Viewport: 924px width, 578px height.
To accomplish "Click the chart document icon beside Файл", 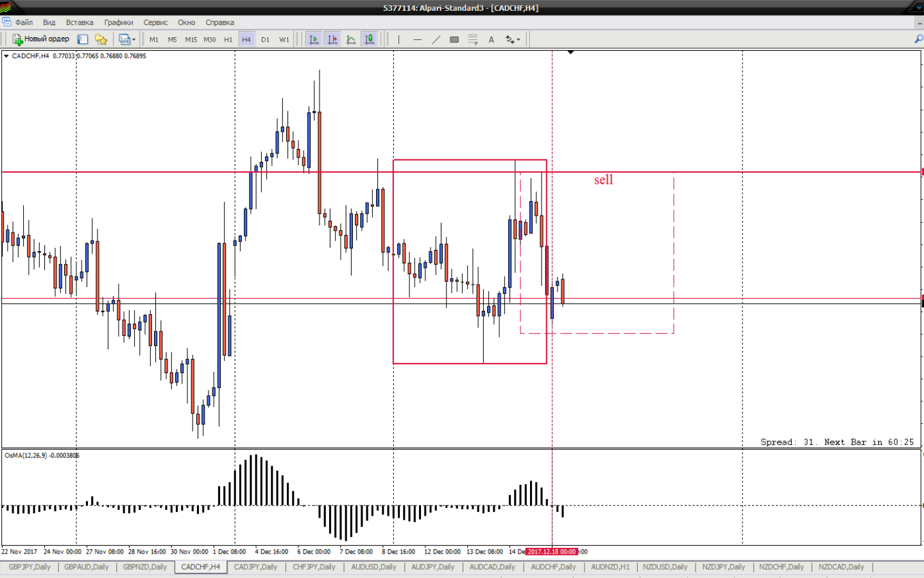I will pyautogui.click(x=6, y=22).
